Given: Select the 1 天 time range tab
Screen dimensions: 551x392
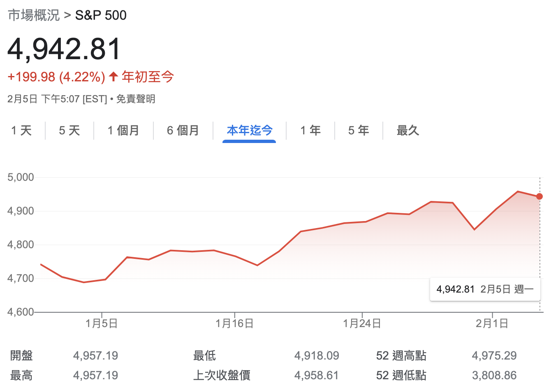Looking at the screenshot, I should (x=21, y=131).
